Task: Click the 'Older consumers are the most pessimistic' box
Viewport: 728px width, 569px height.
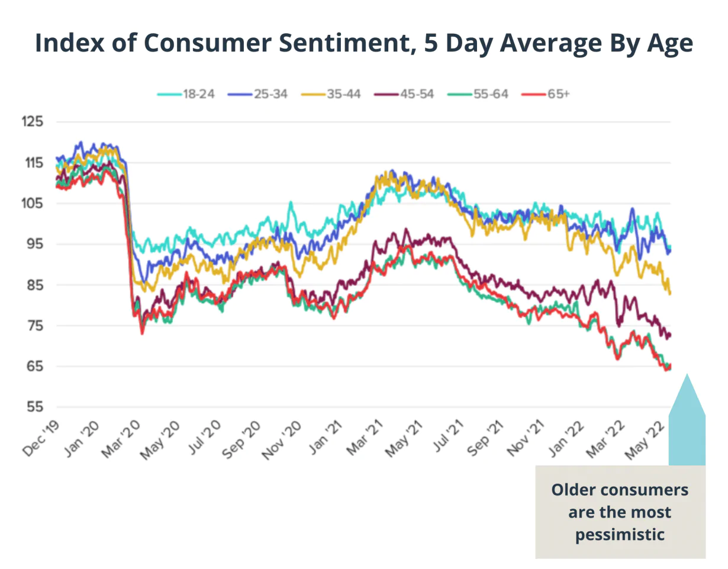Action: (x=620, y=512)
